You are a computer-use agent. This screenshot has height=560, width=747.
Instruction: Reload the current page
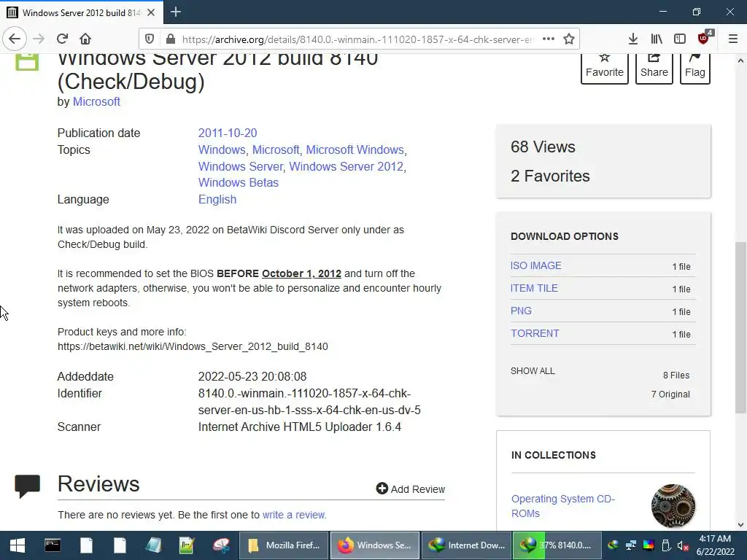click(x=62, y=39)
